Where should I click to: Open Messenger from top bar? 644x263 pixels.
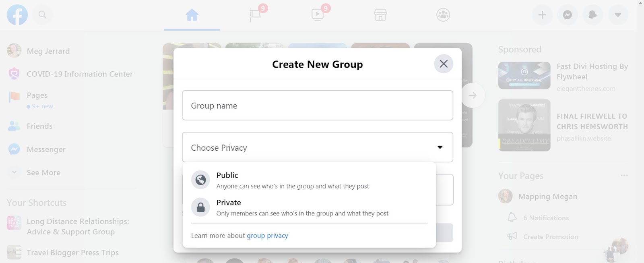(568, 15)
